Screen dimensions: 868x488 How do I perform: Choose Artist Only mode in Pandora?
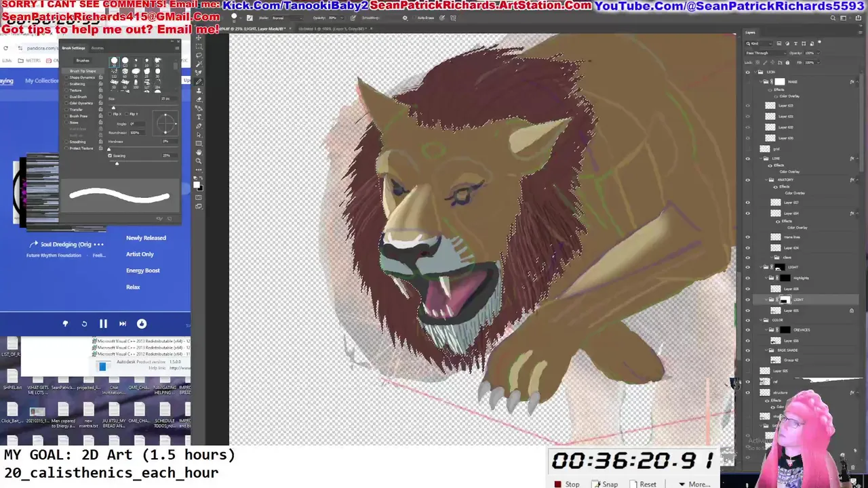point(140,254)
